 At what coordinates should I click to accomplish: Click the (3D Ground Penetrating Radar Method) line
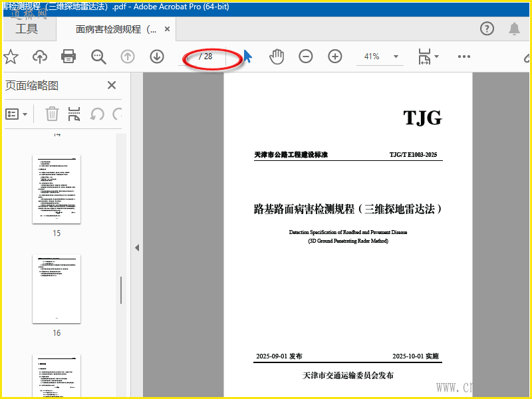pyautogui.click(x=348, y=241)
